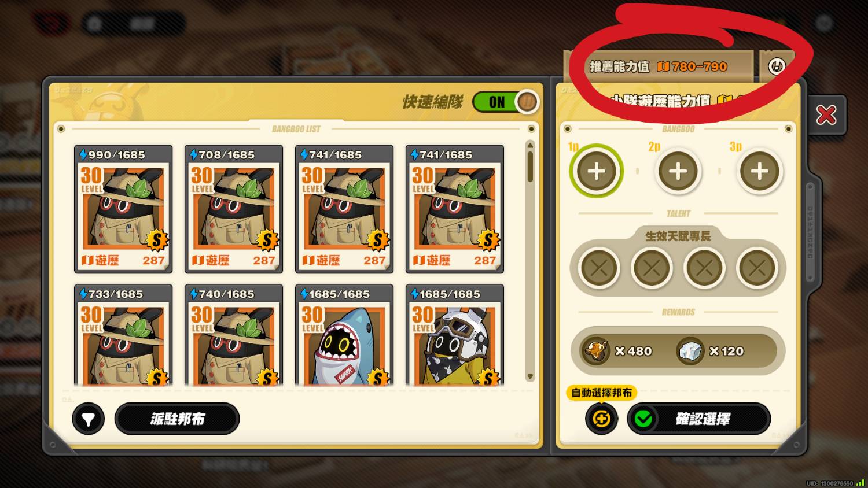Click the 推薦能力值 780-790 tab
The height and width of the screenshot is (488, 868).
point(659,66)
